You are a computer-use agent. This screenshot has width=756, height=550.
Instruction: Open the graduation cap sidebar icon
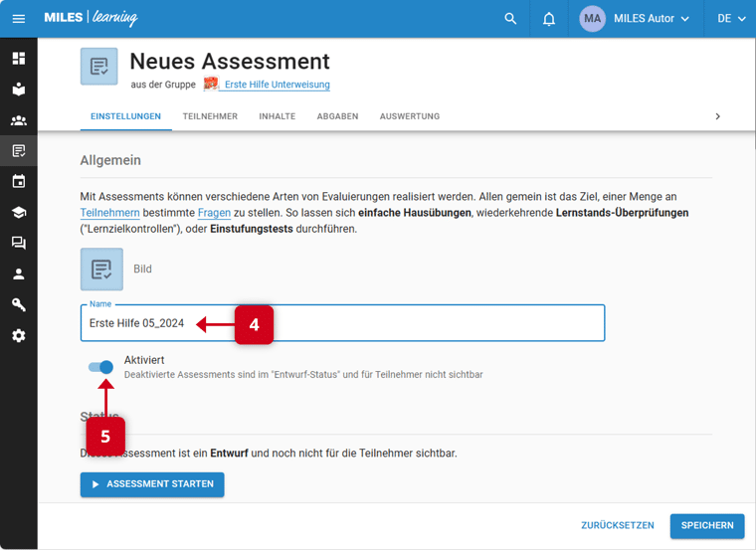(19, 213)
